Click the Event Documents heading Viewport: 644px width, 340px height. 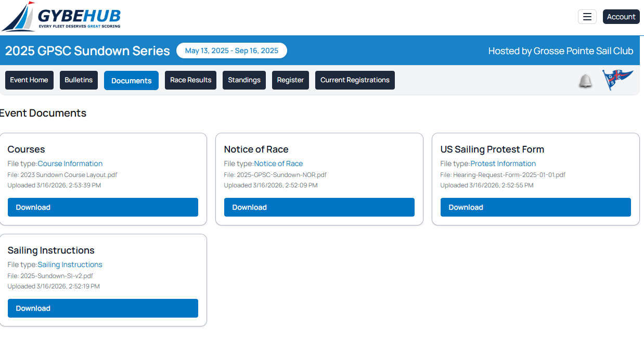[x=43, y=113]
